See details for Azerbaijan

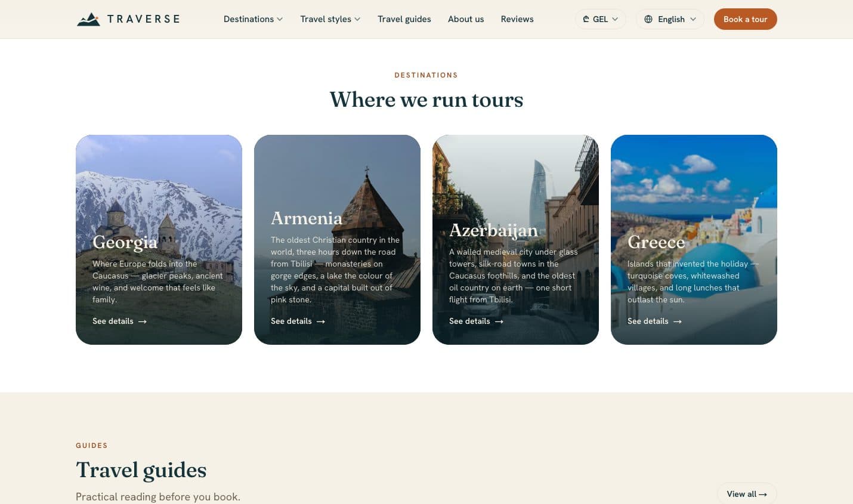pos(476,321)
